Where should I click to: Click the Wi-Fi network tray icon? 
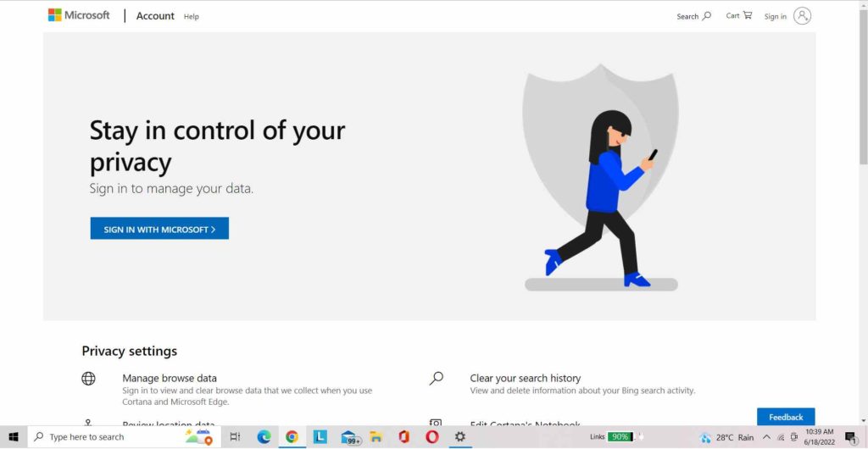(x=781, y=437)
